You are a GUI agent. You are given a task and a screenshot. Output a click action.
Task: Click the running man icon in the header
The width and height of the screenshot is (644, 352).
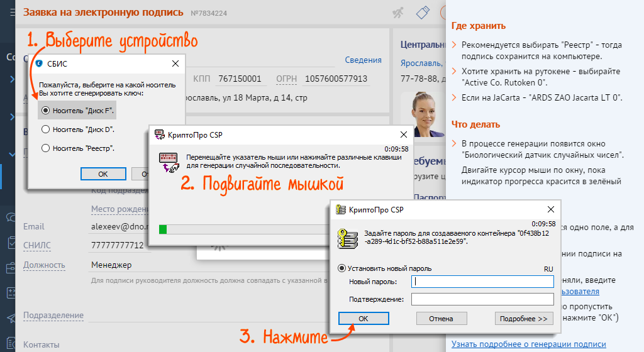click(x=398, y=13)
